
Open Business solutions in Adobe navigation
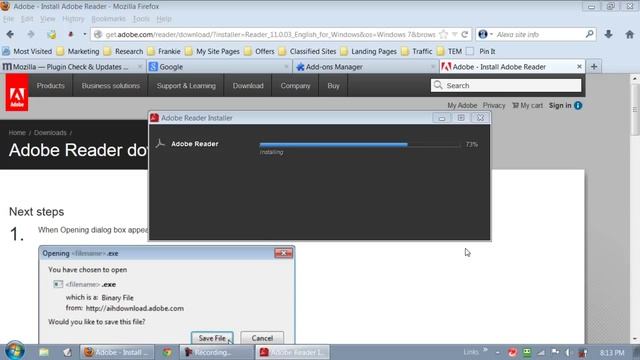click(x=111, y=86)
